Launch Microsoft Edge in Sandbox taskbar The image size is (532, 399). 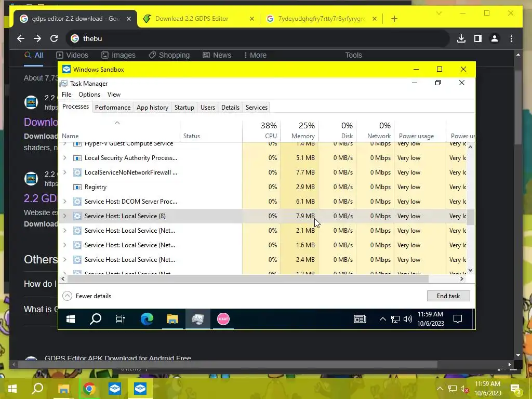pyautogui.click(x=147, y=319)
